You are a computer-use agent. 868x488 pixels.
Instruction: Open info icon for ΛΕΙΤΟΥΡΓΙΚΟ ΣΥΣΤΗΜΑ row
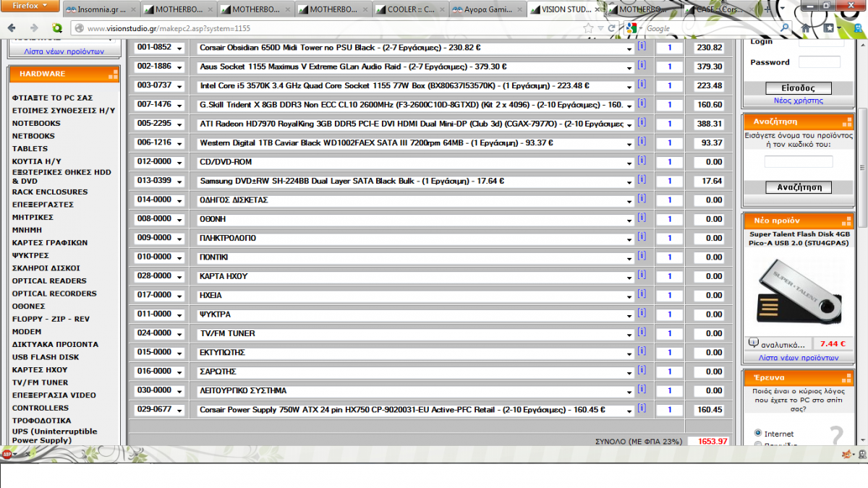641,390
